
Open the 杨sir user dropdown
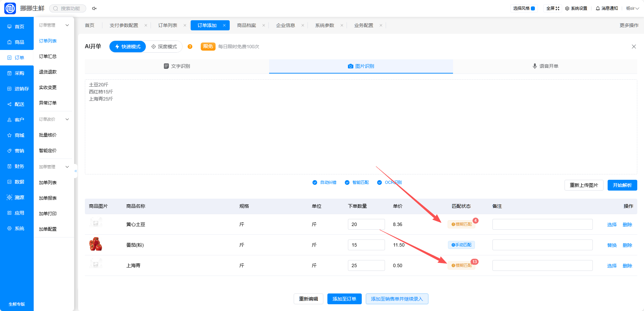pyautogui.click(x=633, y=8)
